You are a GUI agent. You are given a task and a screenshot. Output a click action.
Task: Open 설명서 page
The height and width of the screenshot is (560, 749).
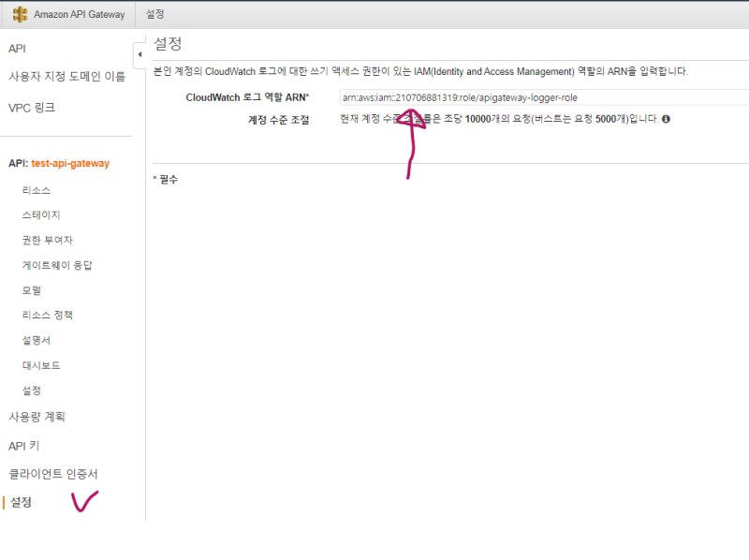[x=36, y=341]
